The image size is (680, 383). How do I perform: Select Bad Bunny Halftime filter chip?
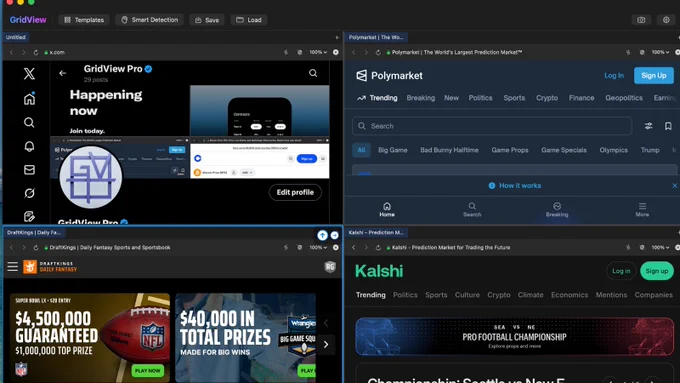tap(449, 150)
